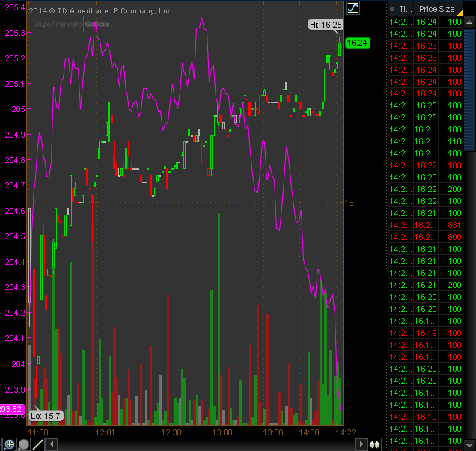Viewport: 476px width, 451px height.
Task: Click the Time and Sales scrollbar up arrow
Action: coord(469,22)
